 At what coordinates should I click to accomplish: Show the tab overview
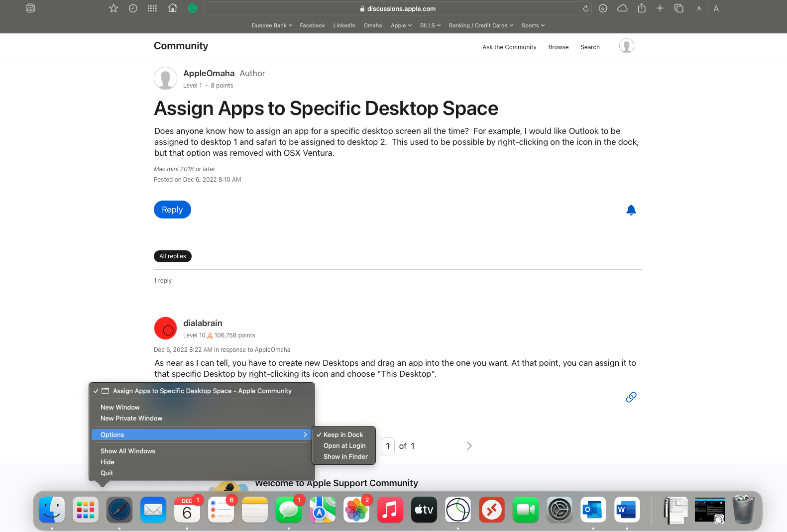point(679,8)
